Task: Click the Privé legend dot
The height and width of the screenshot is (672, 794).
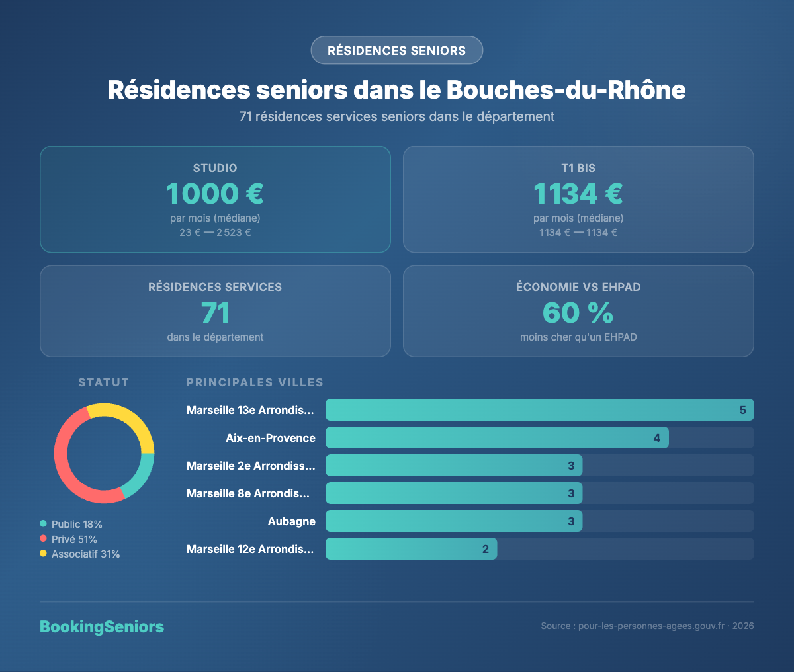Action: pos(44,539)
